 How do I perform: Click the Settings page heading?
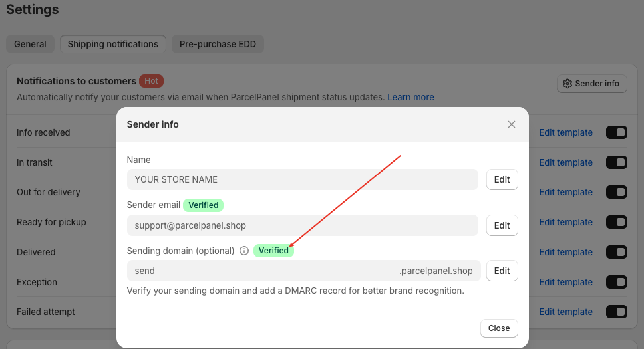click(x=33, y=9)
